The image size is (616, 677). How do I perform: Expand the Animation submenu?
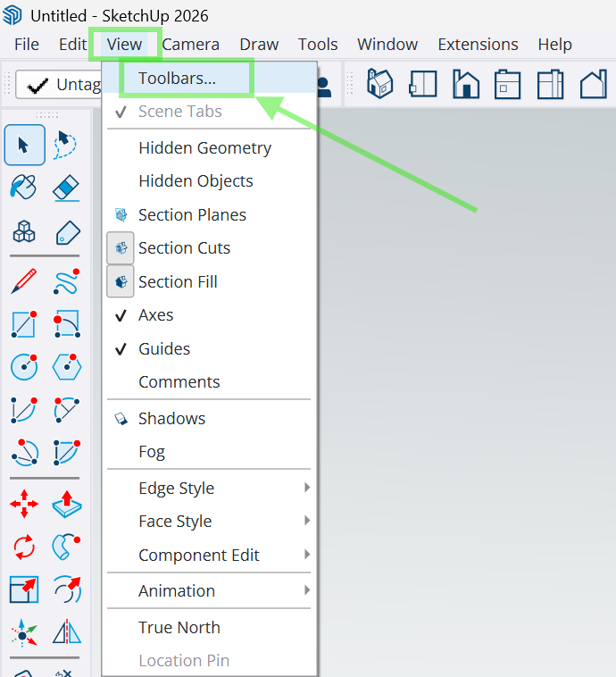point(210,591)
